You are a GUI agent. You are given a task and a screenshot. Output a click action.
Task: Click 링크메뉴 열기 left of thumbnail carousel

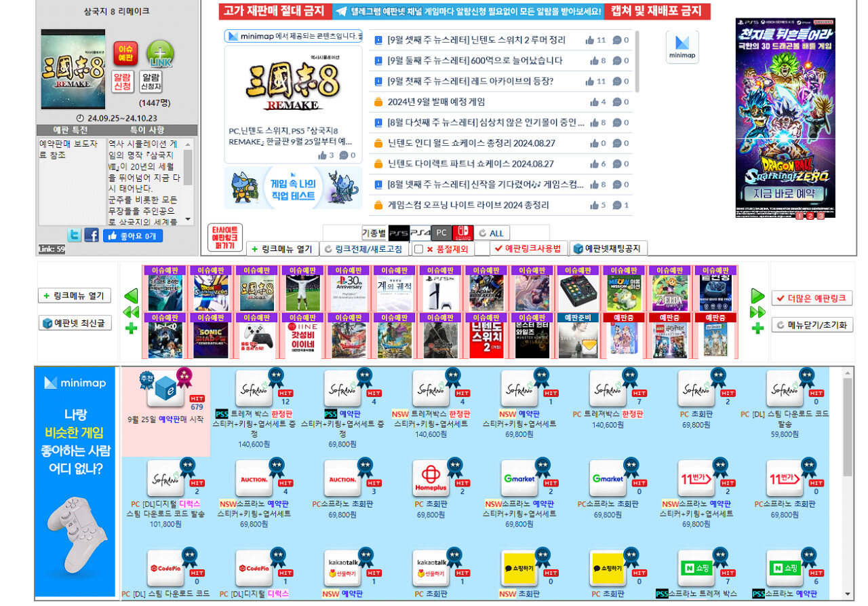[x=74, y=296]
